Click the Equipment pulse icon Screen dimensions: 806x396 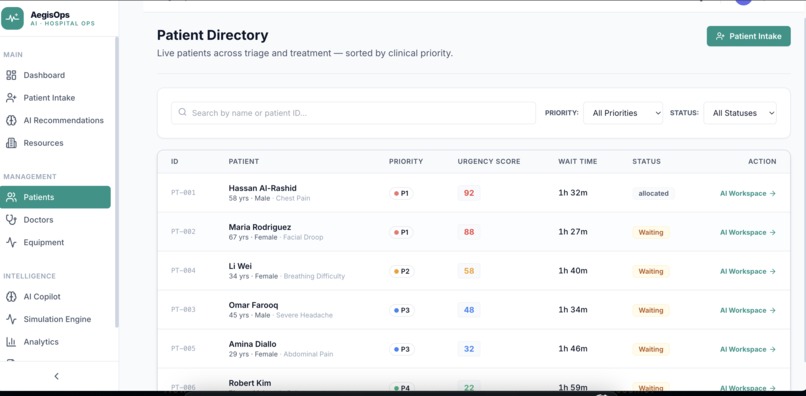coord(11,242)
